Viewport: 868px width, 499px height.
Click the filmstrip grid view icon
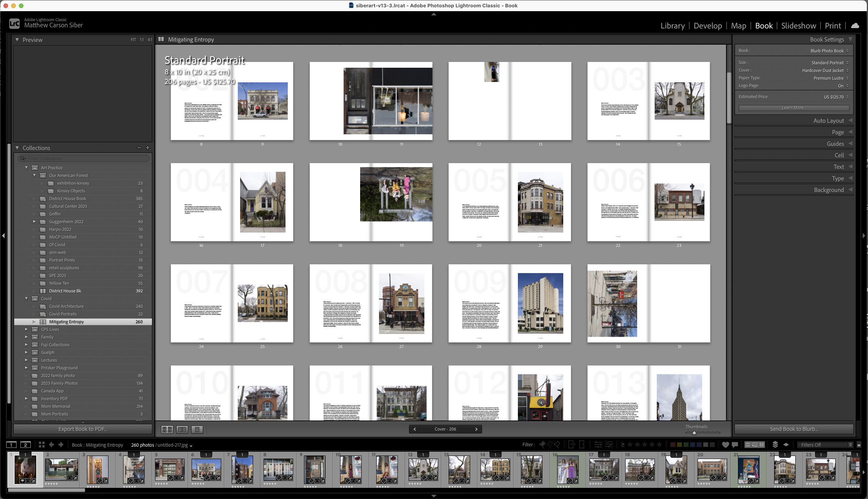(x=42, y=445)
